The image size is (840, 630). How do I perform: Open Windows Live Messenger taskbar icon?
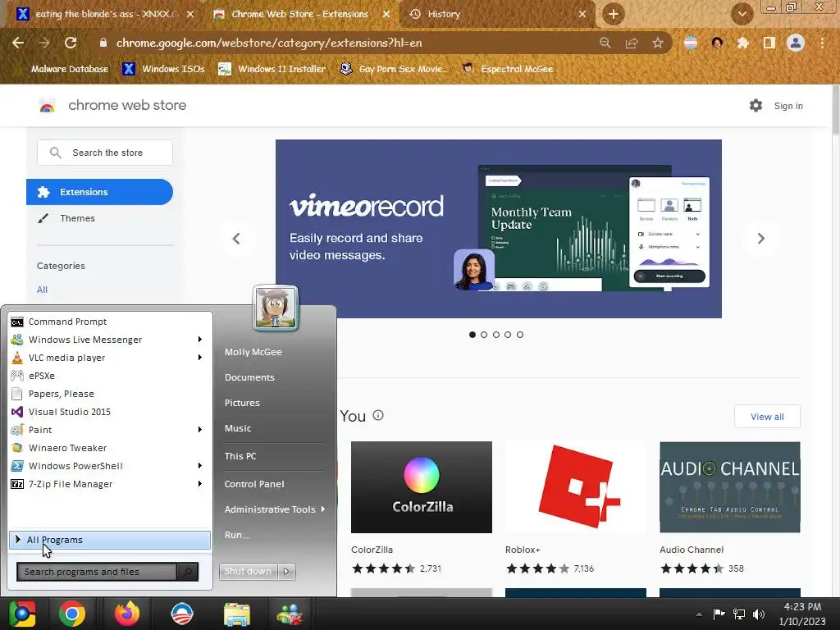pyautogui.click(x=290, y=614)
